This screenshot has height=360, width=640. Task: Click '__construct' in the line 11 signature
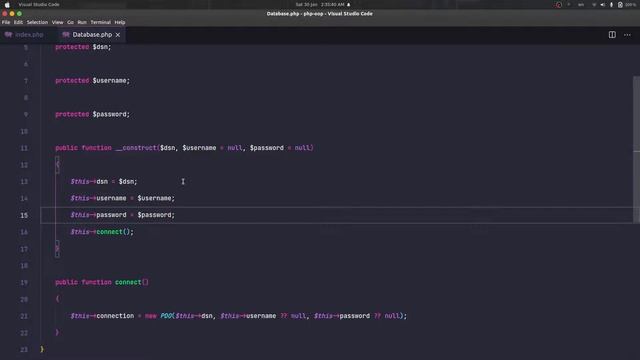[x=136, y=148]
